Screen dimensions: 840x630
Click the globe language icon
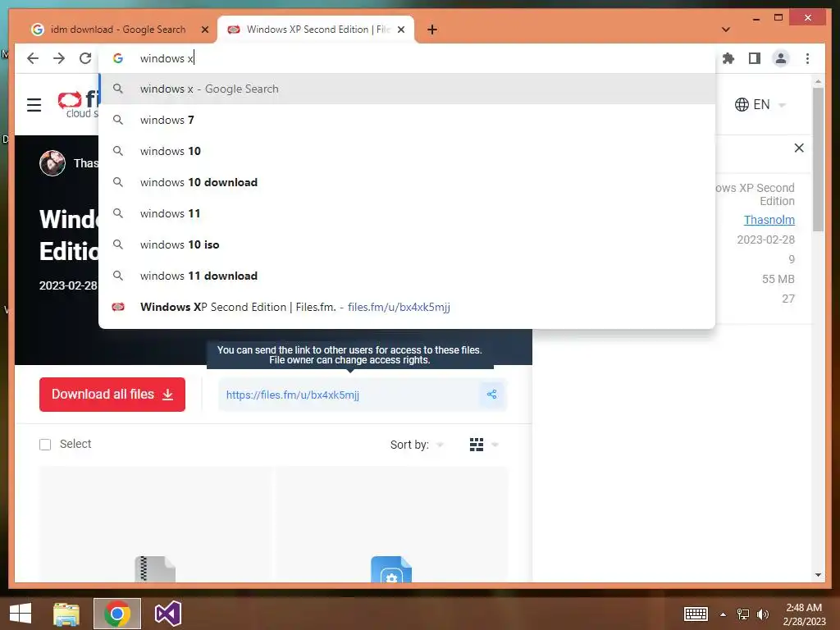click(742, 104)
